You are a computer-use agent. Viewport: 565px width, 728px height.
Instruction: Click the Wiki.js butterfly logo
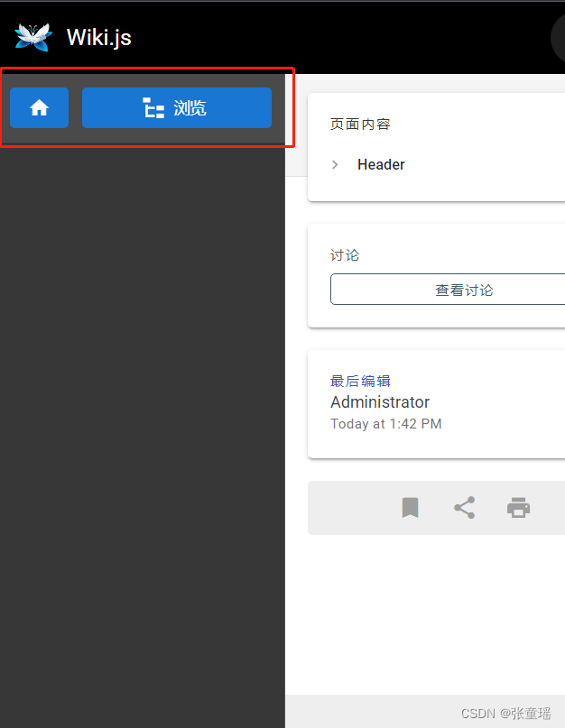tap(33, 37)
